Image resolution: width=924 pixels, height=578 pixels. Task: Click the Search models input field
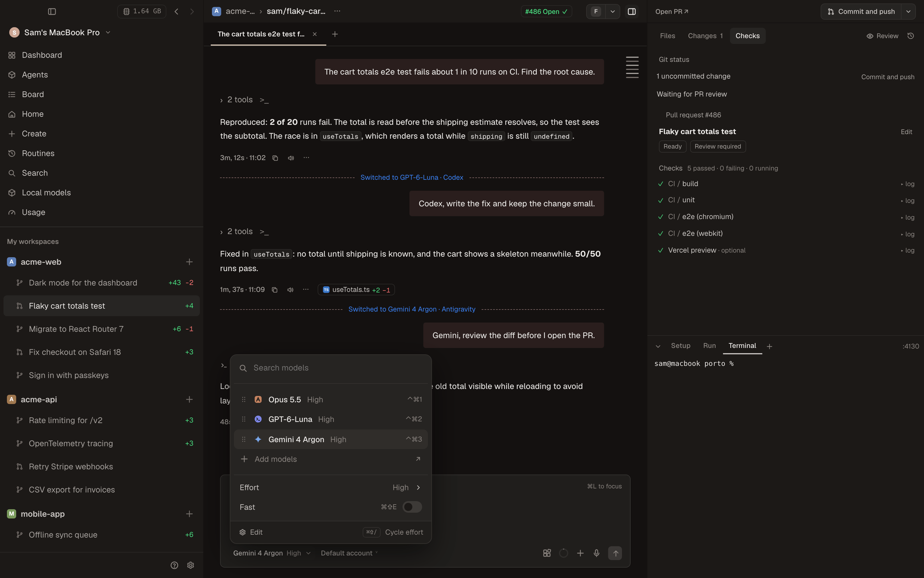pos(331,368)
